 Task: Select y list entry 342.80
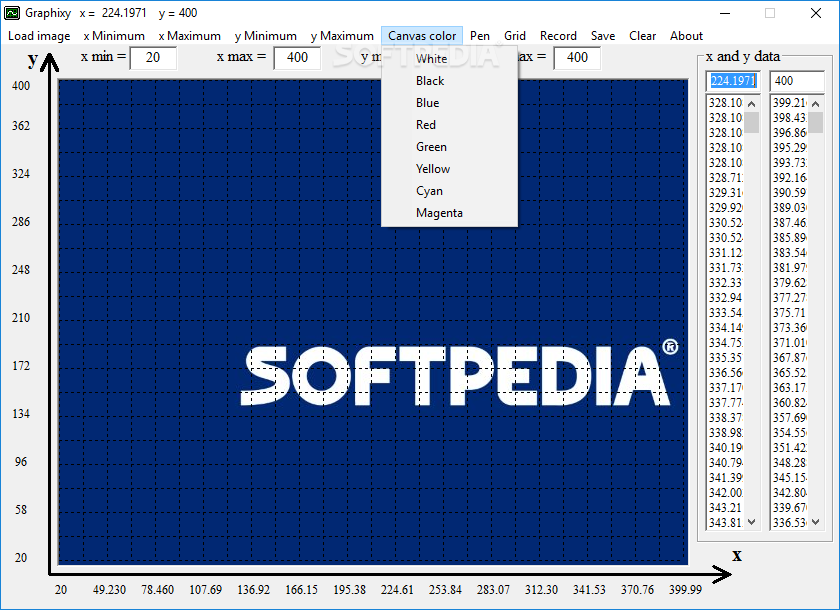(x=790, y=493)
